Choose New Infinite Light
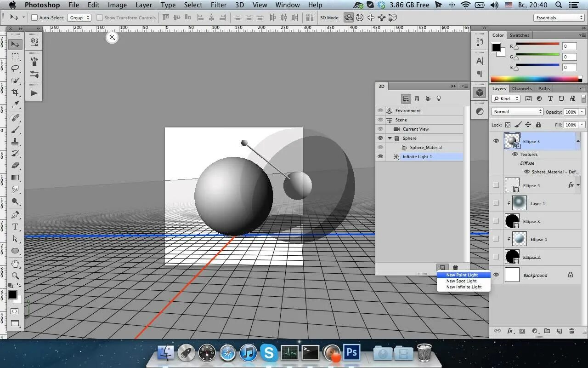 point(464,287)
